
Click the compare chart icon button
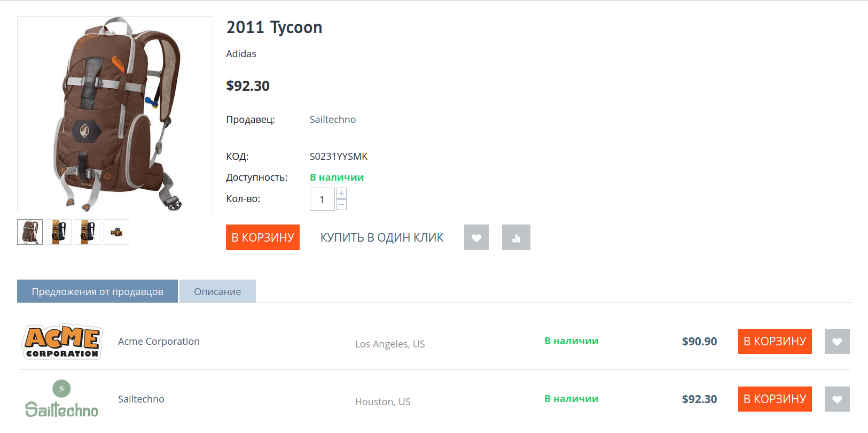516,237
